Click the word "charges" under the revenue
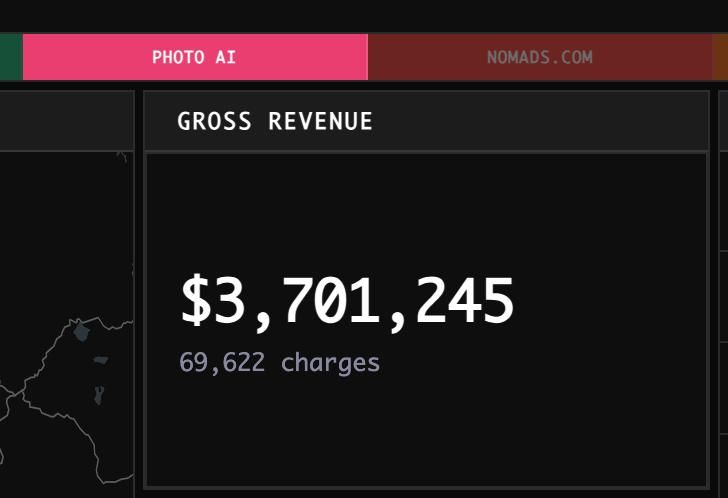 pos(330,362)
